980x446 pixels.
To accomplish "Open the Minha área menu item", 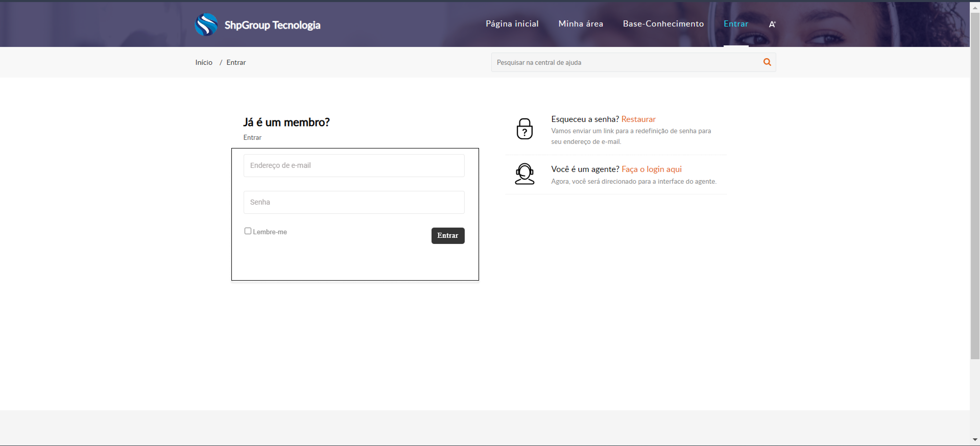I will coord(581,23).
